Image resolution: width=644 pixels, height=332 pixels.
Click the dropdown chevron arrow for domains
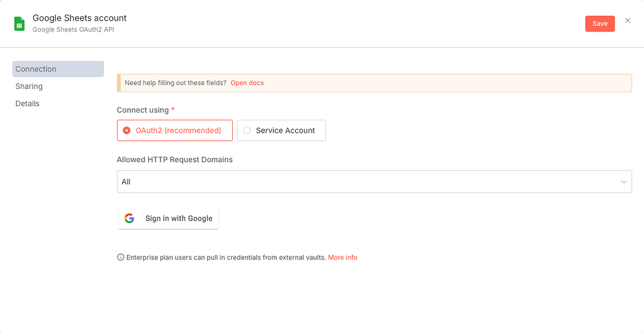point(624,182)
